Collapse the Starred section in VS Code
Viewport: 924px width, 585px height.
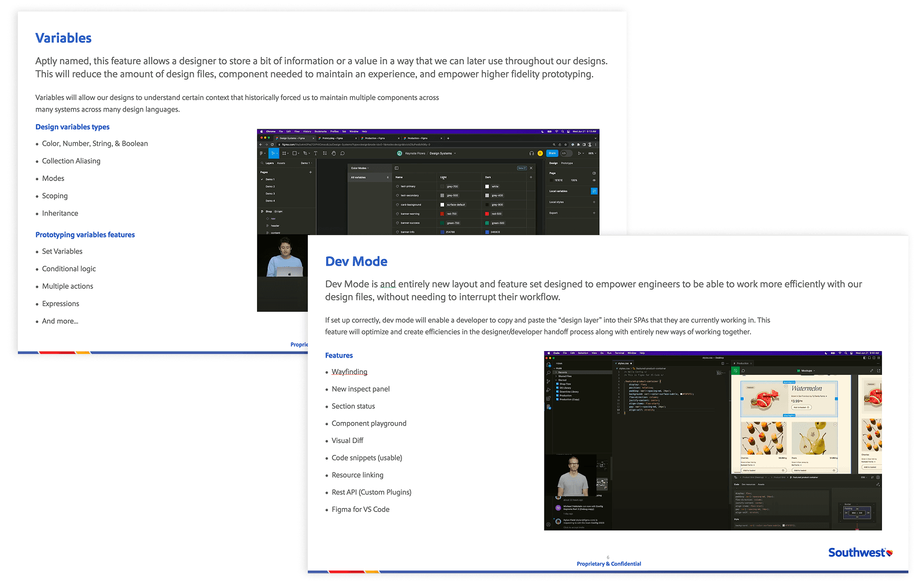(x=561, y=380)
